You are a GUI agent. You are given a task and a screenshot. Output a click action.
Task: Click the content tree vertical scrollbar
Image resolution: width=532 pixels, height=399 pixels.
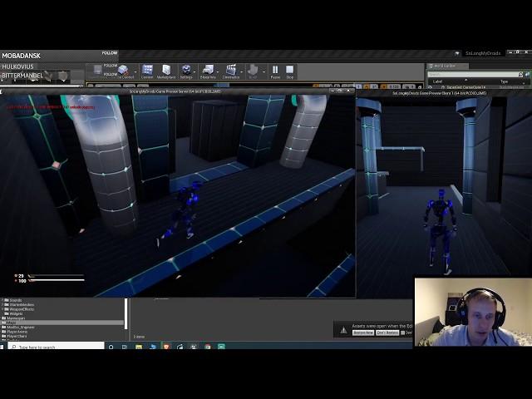click(x=126, y=314)
